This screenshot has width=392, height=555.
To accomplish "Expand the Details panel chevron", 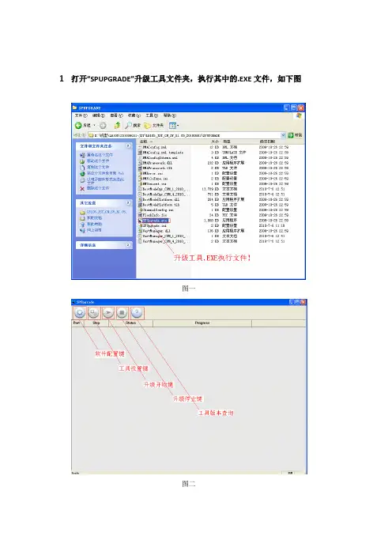I will (128, 244).
